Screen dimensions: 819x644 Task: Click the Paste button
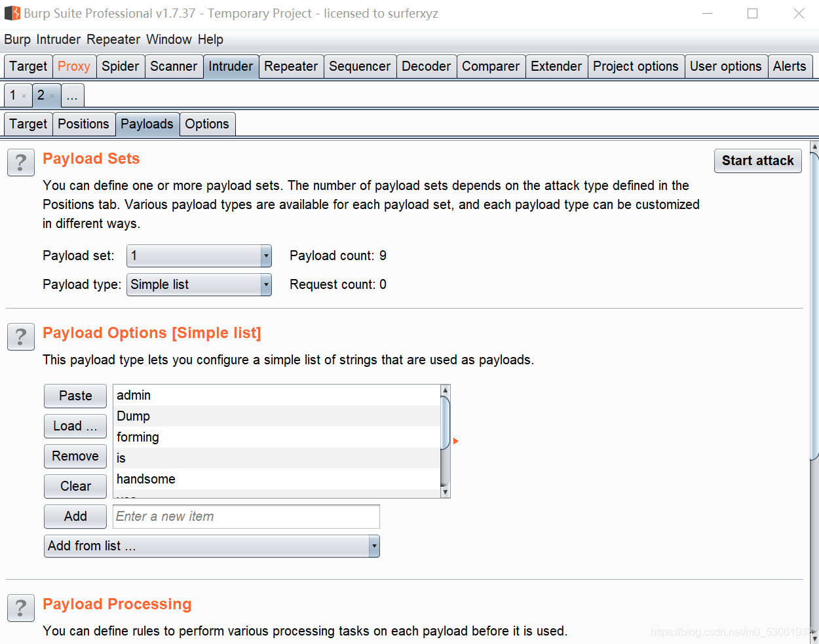[x=75, y=396]
